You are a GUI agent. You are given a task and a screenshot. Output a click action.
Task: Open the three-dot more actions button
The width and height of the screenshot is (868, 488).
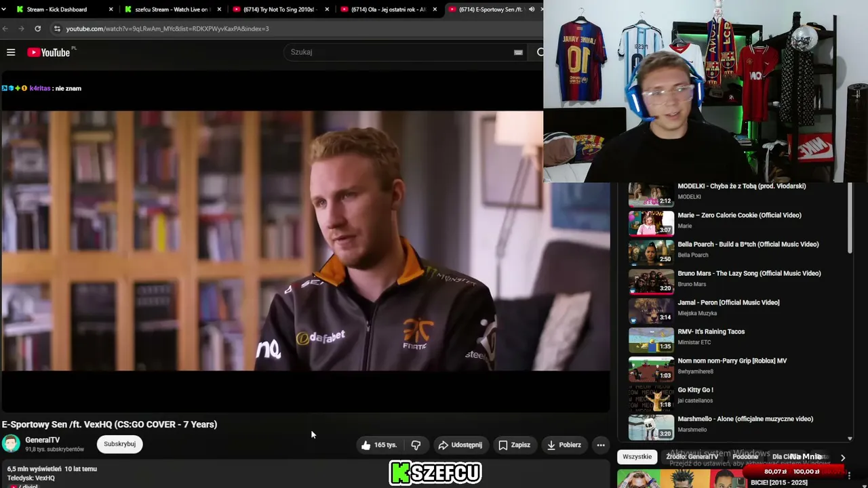(x=601, y=445)
